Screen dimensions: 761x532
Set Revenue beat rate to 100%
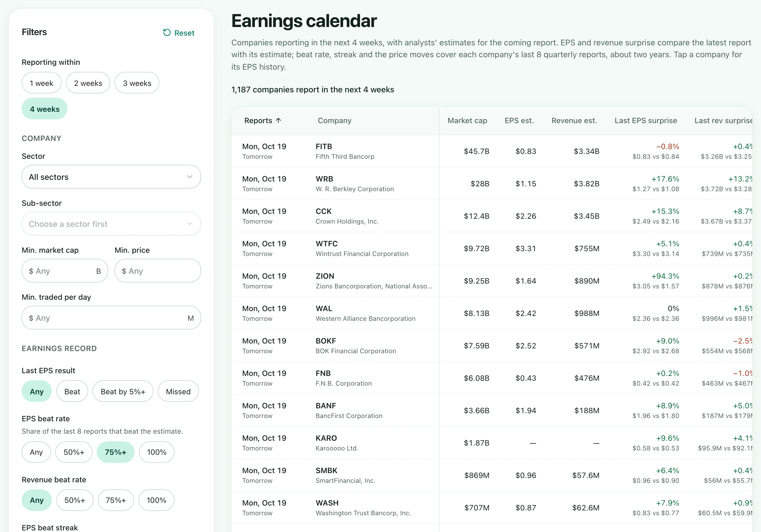pos(156,500)
